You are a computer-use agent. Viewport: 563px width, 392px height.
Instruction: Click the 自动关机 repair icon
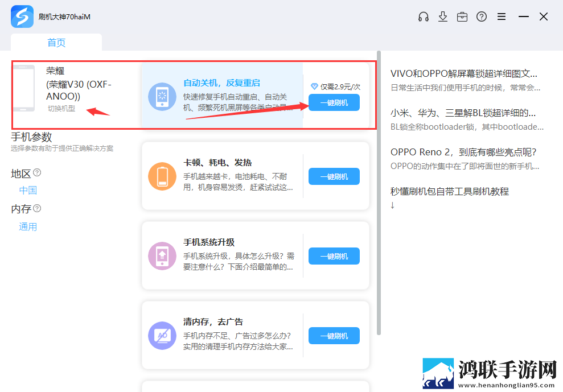click(162, 97)
